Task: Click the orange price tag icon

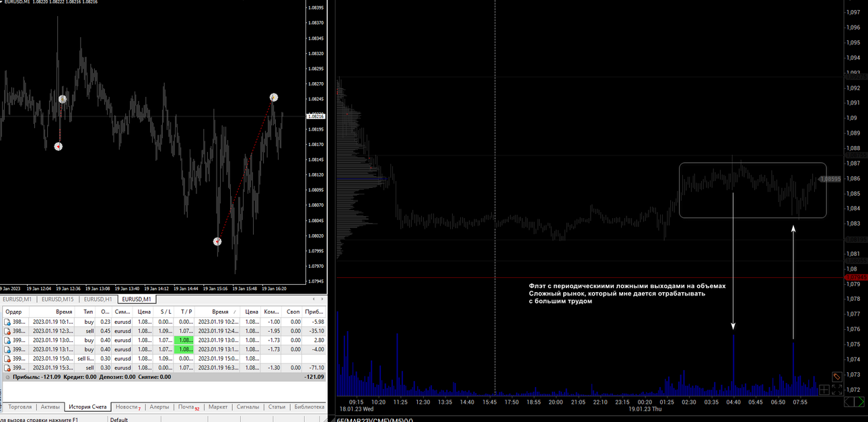Action: pos(836,377)
